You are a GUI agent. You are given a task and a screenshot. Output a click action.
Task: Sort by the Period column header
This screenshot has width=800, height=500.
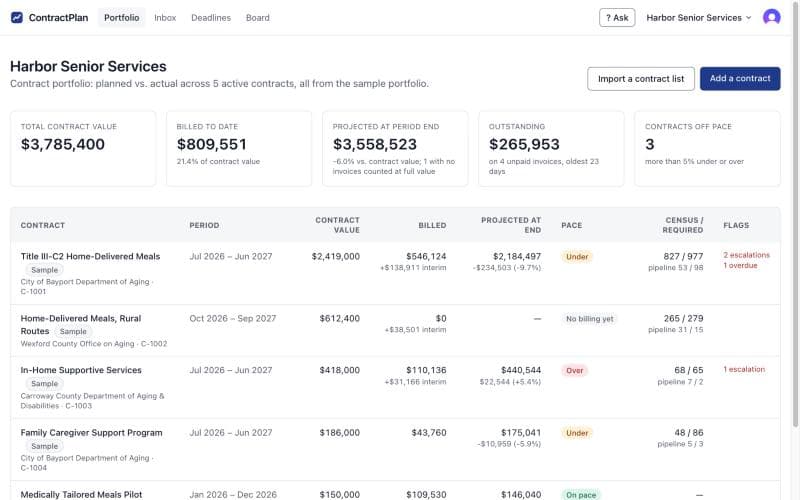[x=204, y=225]
